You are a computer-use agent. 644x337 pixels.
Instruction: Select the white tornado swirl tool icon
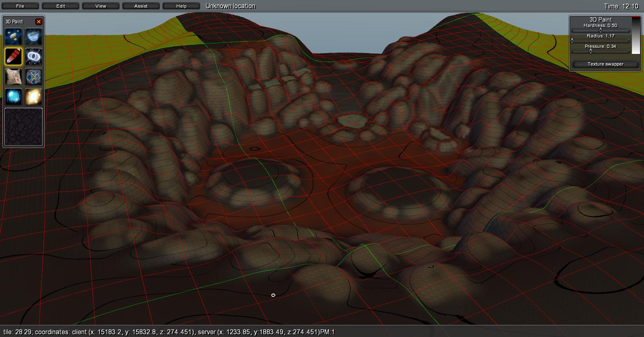click(x=34, y=37)
